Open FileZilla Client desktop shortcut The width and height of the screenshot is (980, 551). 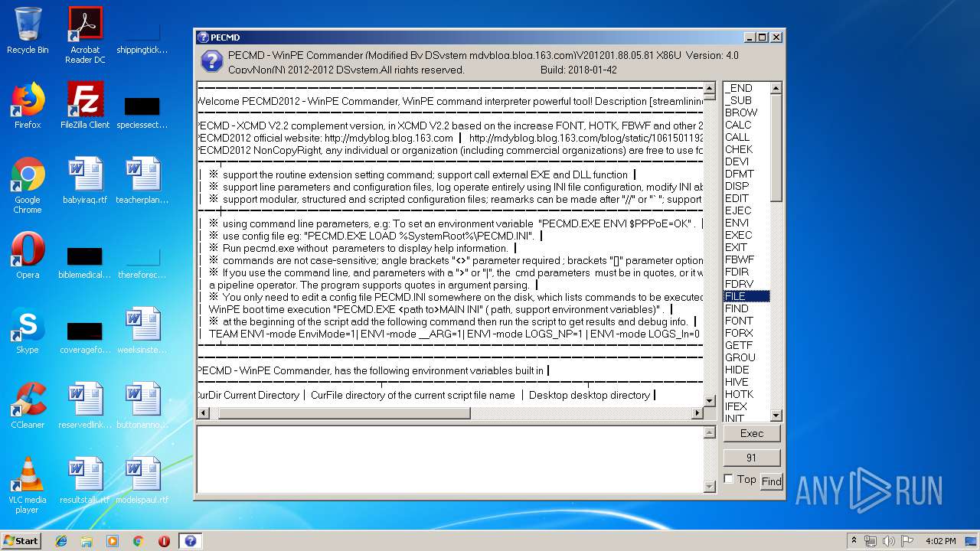point(85,106)
